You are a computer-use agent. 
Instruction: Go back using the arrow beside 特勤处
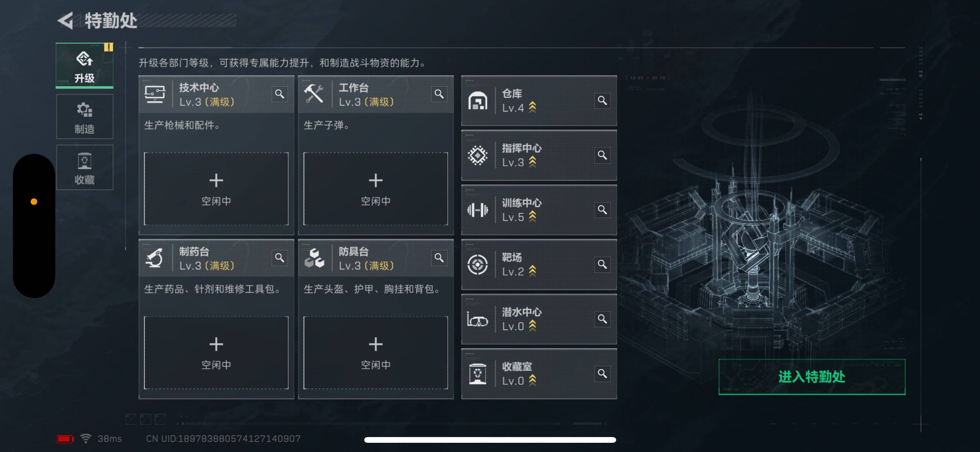point(66,21)
